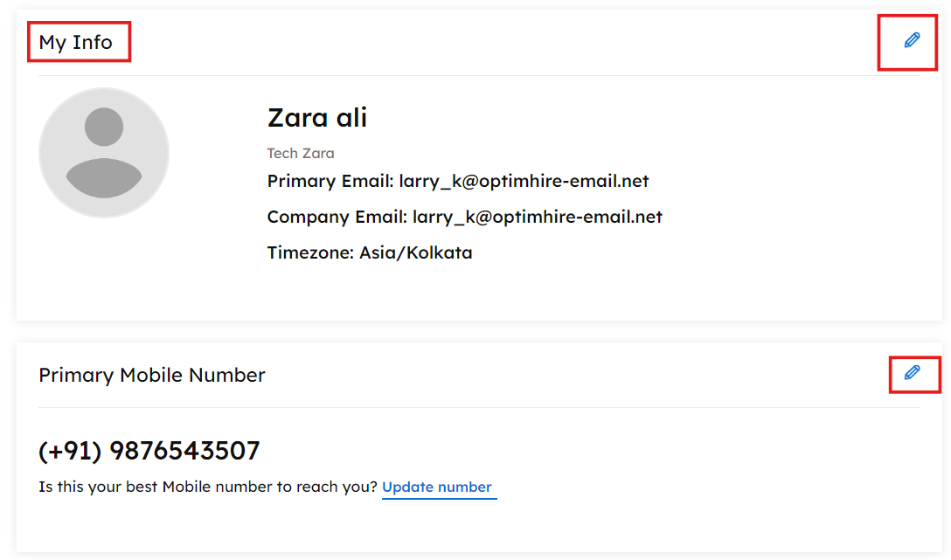Viewport: 951px width, 560px height.
Task: Click the My Info edit pencil icon
Action: pos(912,40)
